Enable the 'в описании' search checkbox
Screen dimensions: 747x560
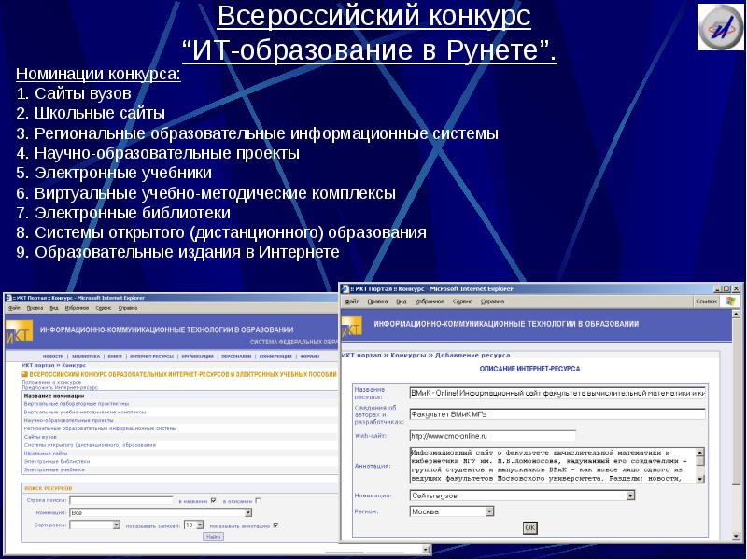pos(259,500)
